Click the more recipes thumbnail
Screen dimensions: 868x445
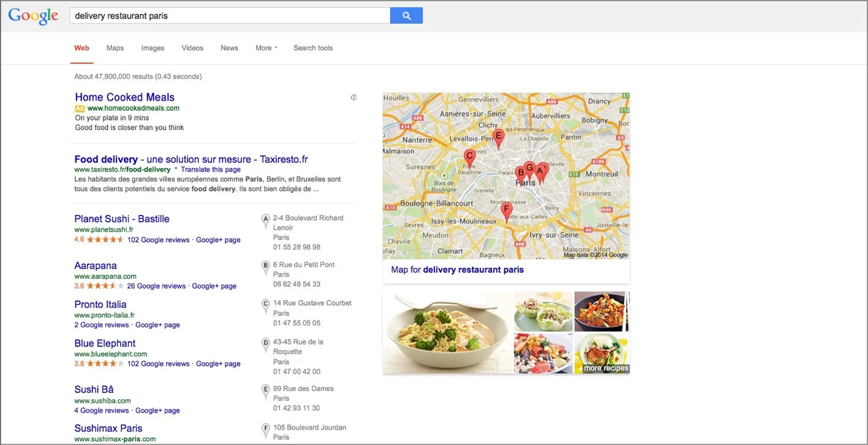click(x=602, y=354)
